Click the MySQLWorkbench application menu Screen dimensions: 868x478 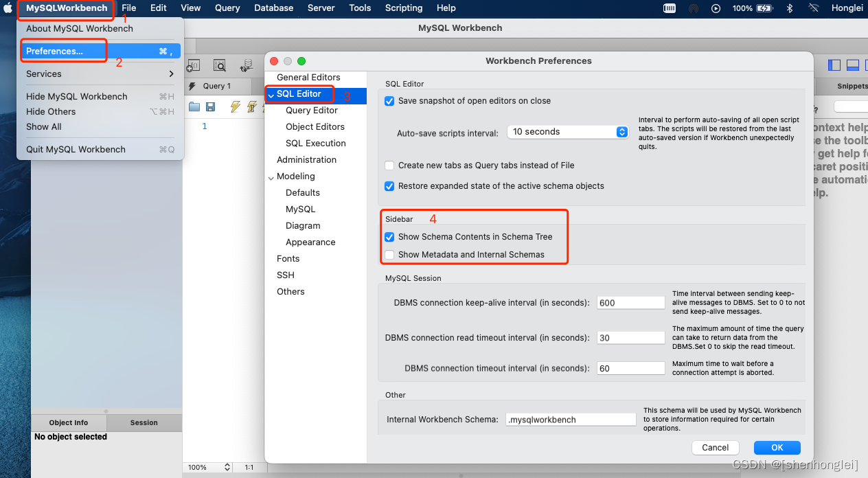pyautogui.click(x=67, y=8)
